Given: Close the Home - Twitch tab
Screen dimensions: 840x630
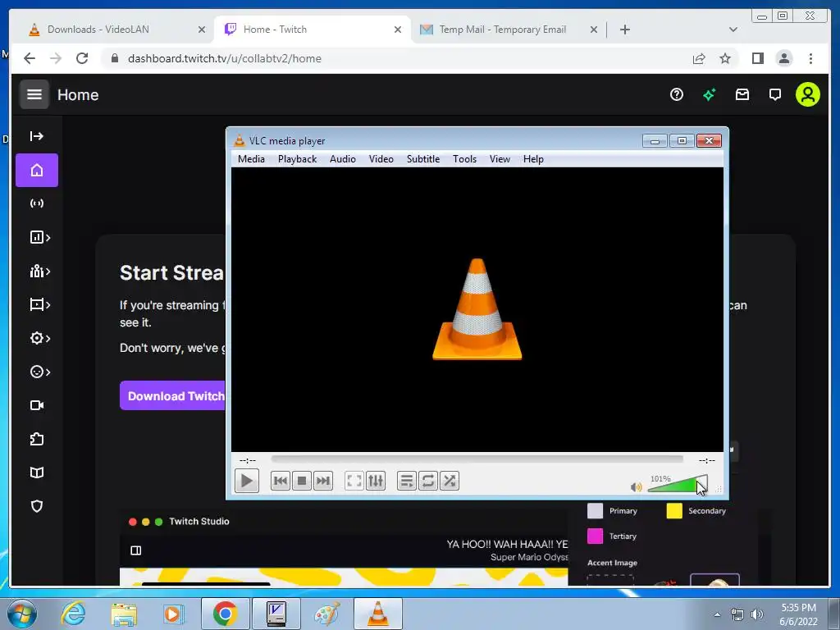Looking at the screenshot, I should click(x=398, y=30).
